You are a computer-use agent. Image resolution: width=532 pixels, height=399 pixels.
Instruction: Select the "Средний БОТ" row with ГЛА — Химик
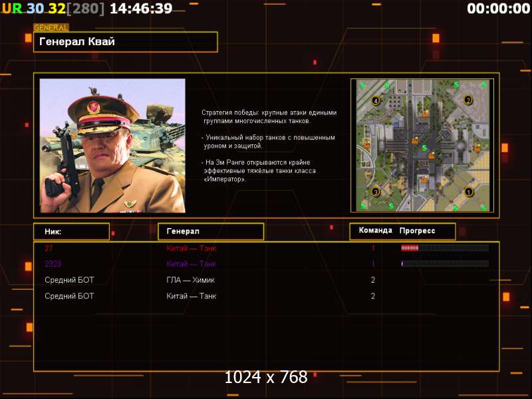click(267, 280)
